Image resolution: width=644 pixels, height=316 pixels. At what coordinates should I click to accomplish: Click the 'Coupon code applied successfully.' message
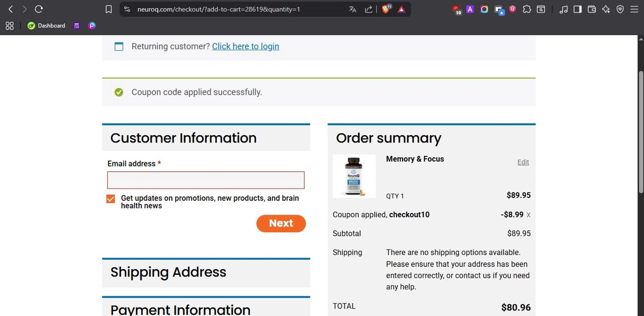click(197, 92)
